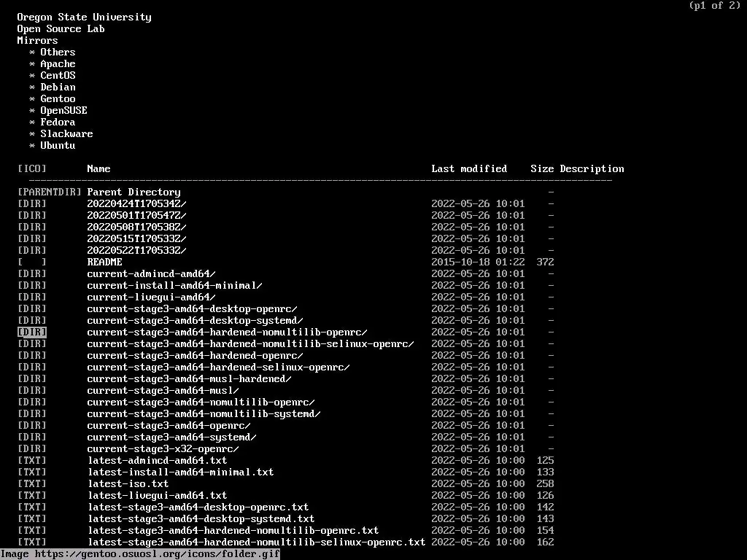Open the Ubuntu mirror link
Viewport: 747px width, 560px height.
[58, 145]
